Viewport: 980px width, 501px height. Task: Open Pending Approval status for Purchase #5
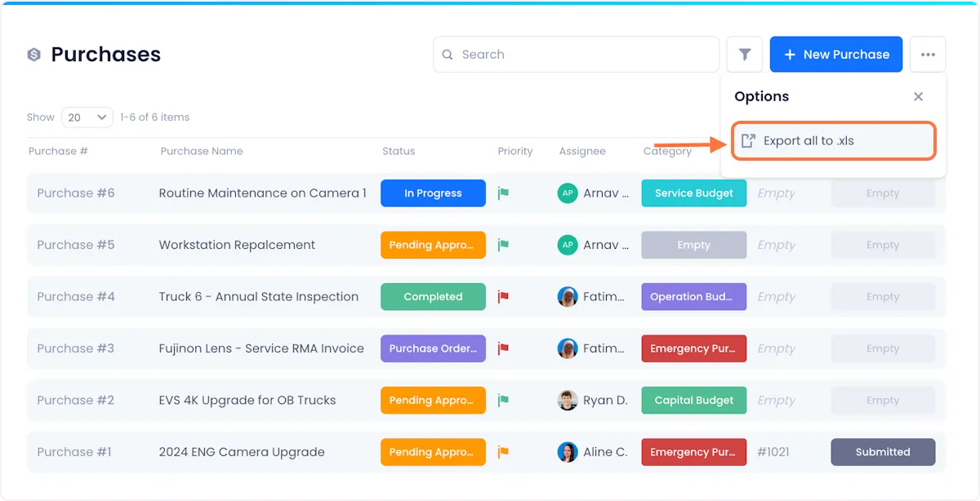tap(433, 245)
